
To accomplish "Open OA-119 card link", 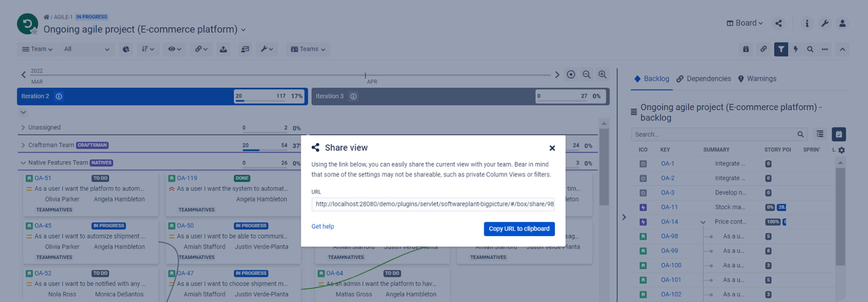I will click(187, 178).
